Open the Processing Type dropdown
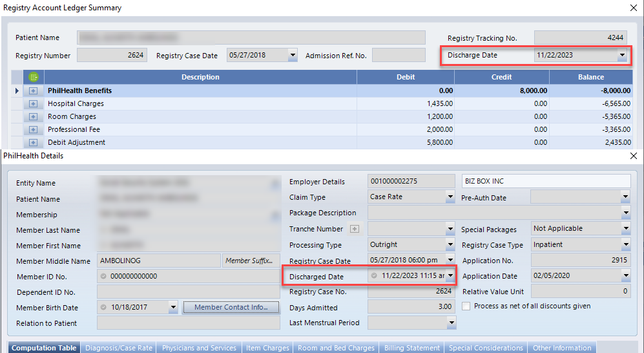Image resolution: width=644 pixels, height=353 pixels. coord(450,245)
